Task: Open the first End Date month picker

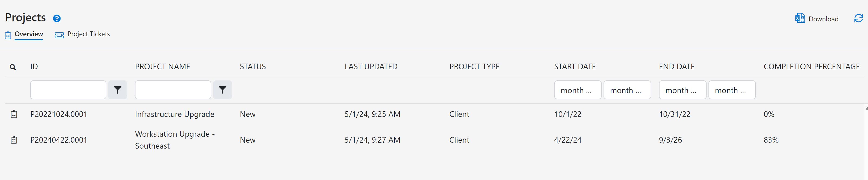Action: (682, 90)
